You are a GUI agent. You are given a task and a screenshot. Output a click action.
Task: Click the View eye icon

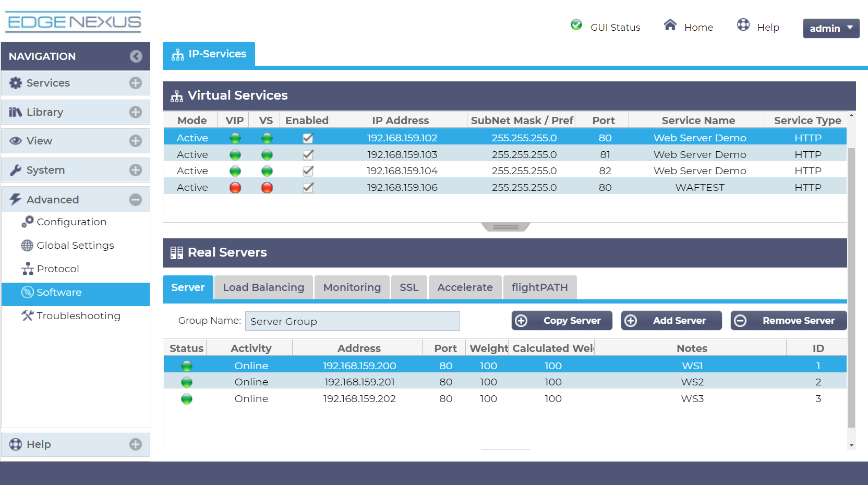(x=16, y=141)
